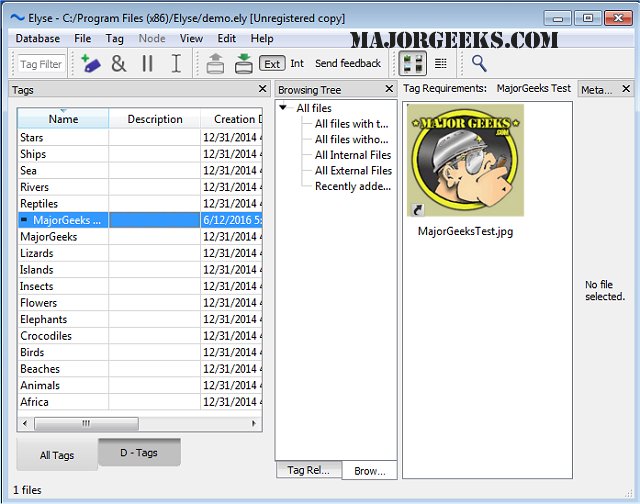Open the View menu

pyautogui.click(x=191, y=38)
